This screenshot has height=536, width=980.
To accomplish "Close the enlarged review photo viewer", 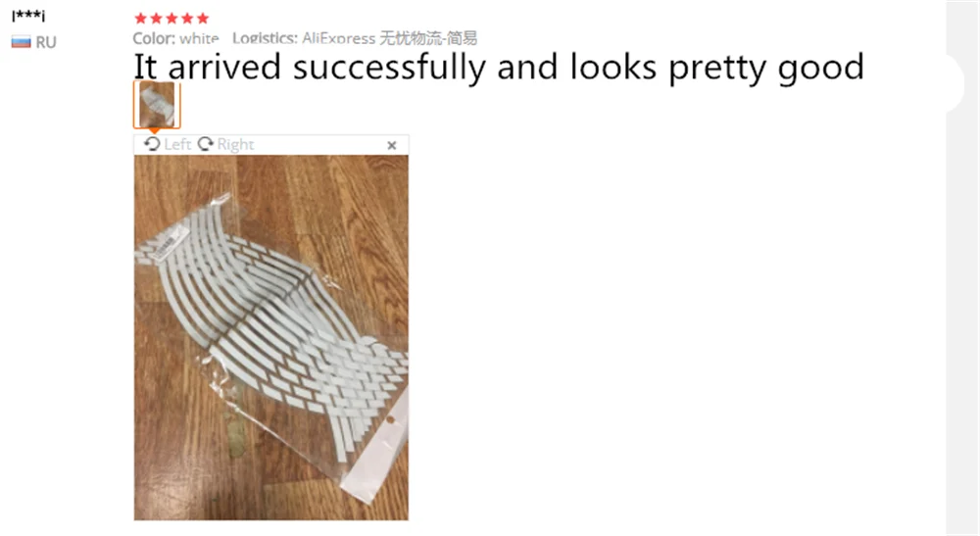I will pyautogui.click(x=392, y=146).
